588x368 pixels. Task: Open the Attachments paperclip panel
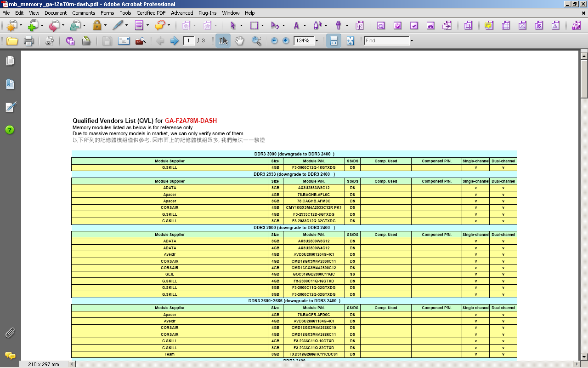10,333
